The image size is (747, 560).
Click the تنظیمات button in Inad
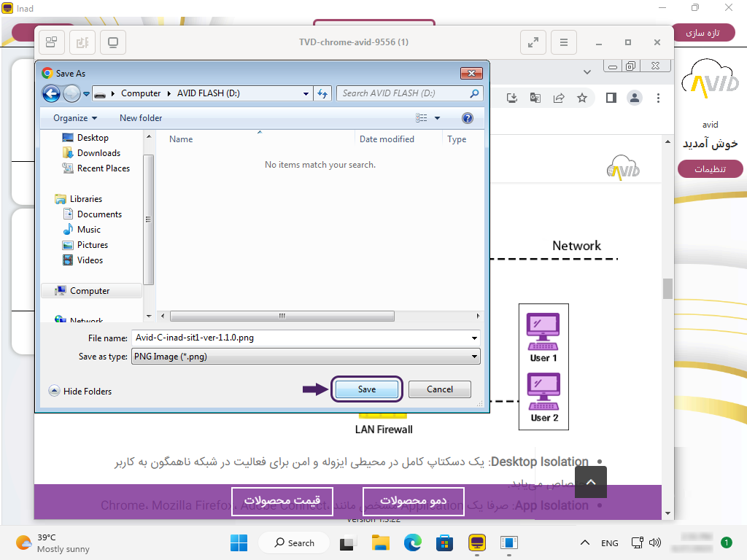(x=710, y=169)
